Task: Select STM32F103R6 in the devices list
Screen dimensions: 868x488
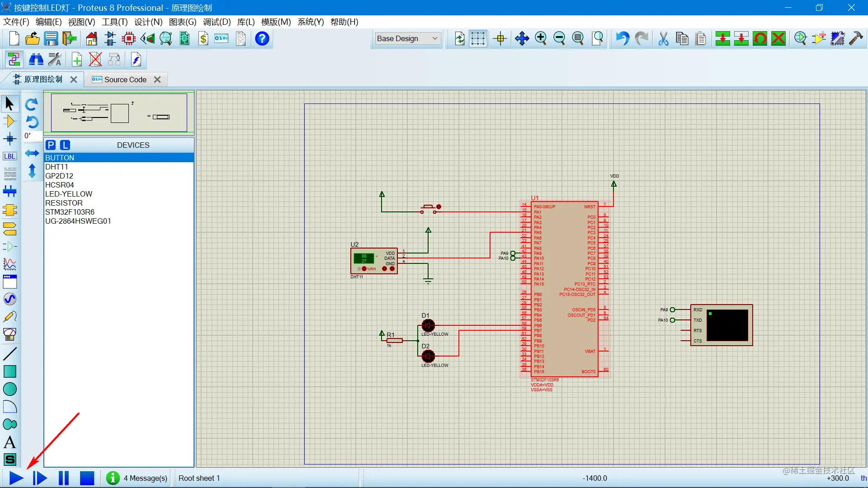Action: click(70, 212)
